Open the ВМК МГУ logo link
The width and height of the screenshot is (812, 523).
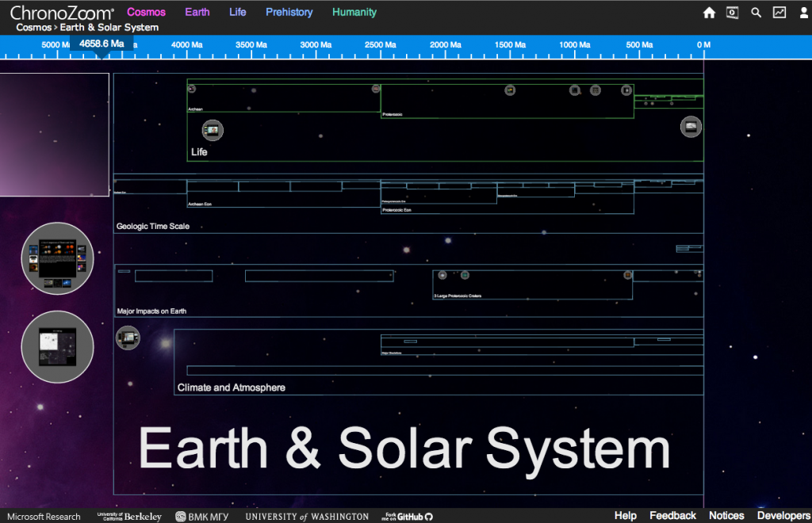pyautogui.click(x=202, y=517)
